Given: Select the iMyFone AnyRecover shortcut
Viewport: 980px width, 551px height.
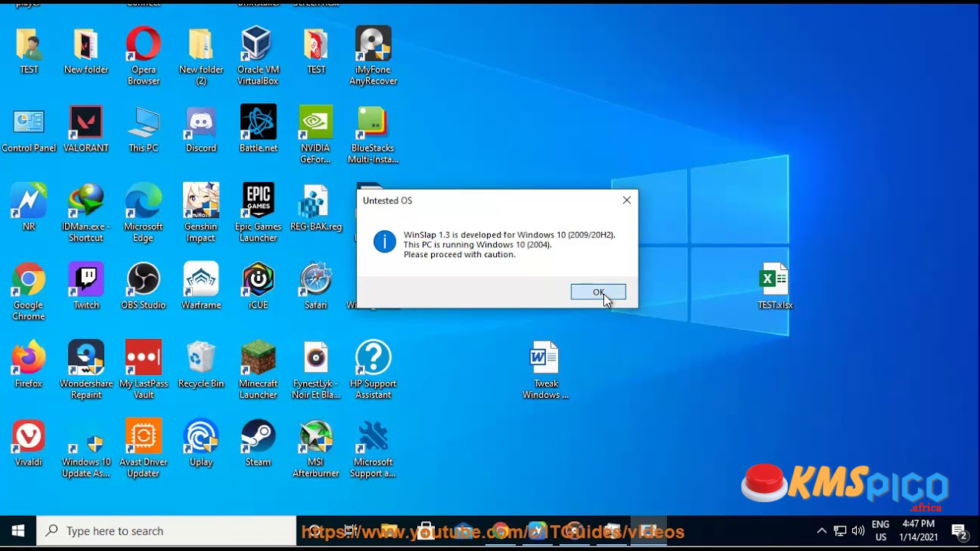Looking at the screenshot, I should click(373, 56).
